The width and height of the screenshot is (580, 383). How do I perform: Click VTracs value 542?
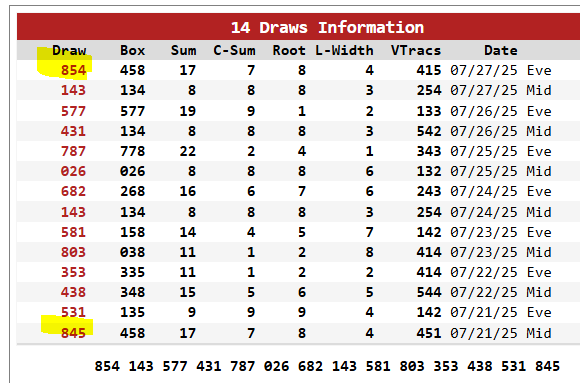(429, 131)
